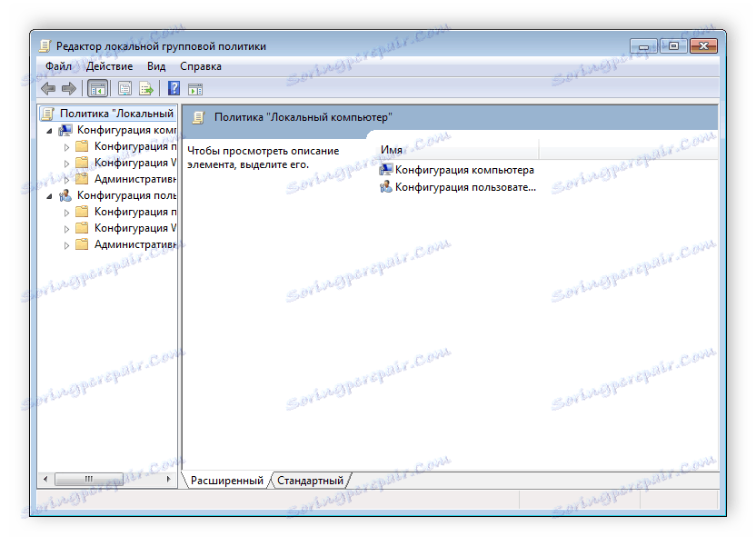Expand the first Конфигурация программ folder

pyautogui.click(x=65, y=145)
